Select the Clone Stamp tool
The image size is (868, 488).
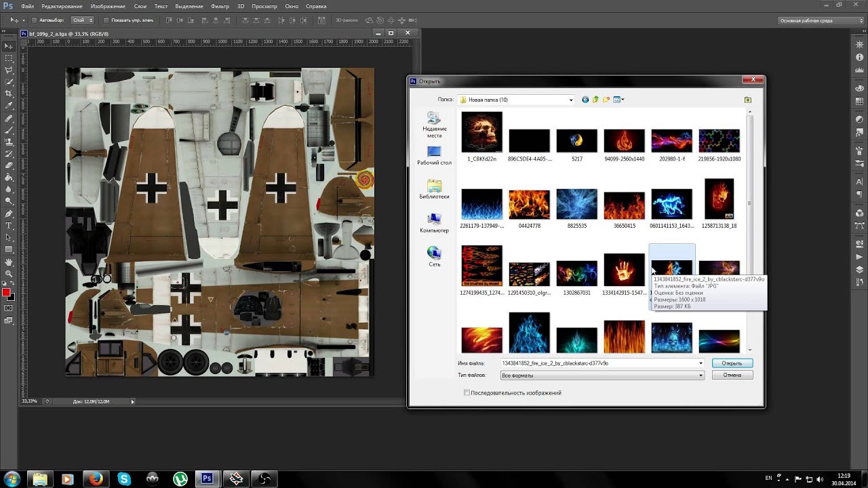9,142
